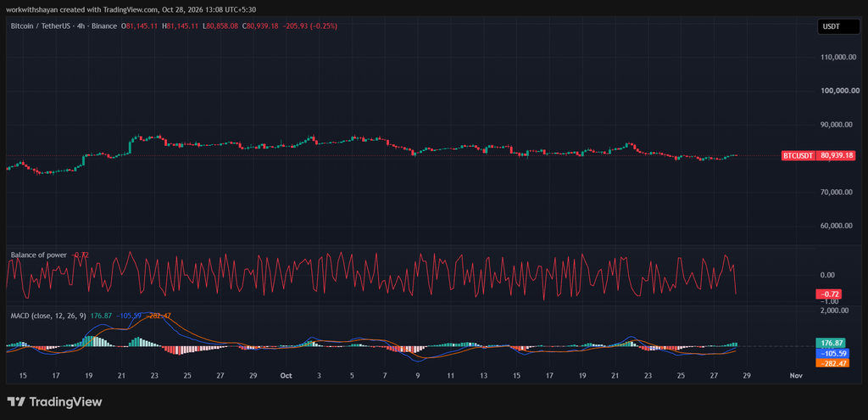Click the 11 date label on the time axis
868x420 pixels.
[451, 376]
